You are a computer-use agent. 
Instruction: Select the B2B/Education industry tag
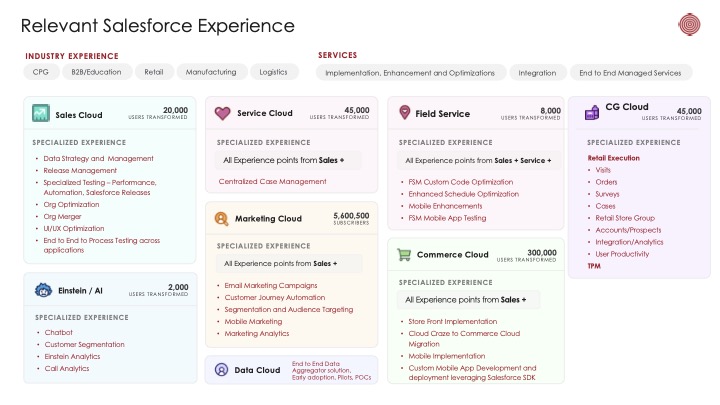coord(96,72)
